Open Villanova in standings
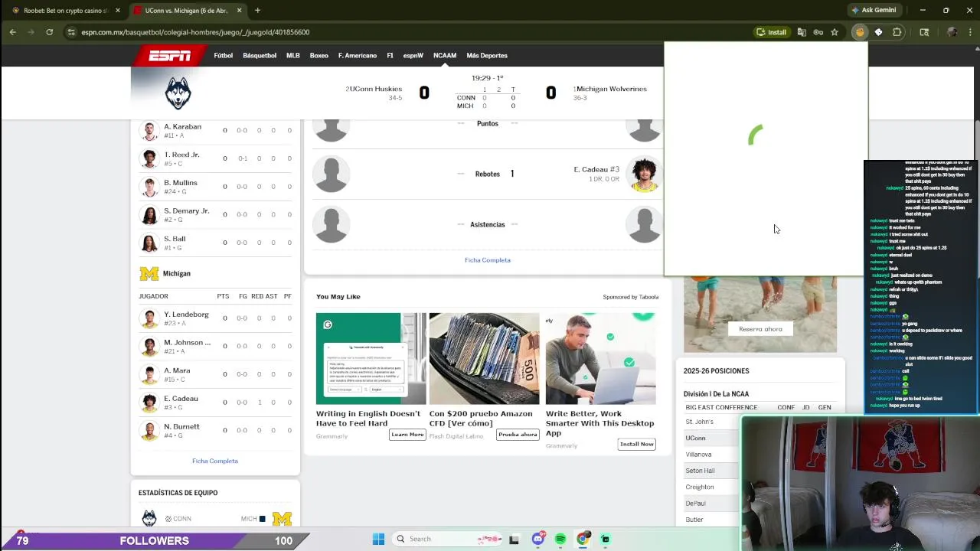 [698, 455]
